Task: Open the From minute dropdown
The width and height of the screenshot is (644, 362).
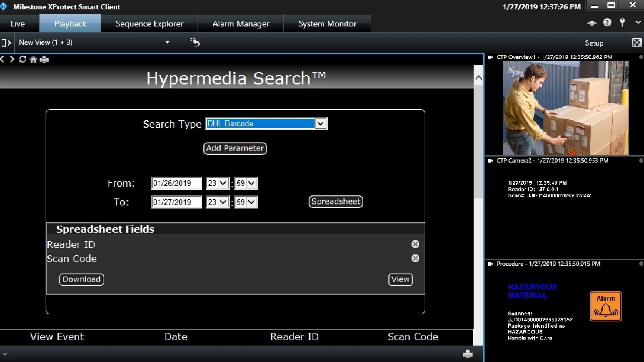Action: coord(246,183)
